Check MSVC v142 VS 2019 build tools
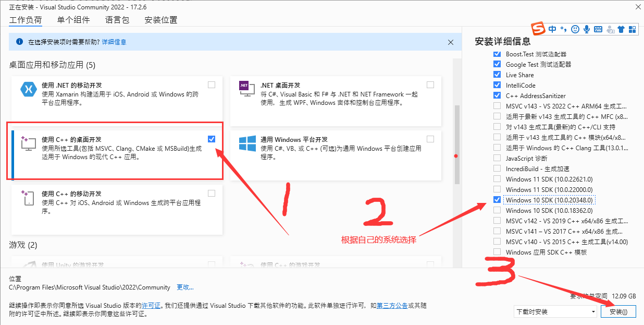Viewport: 644px width, 325px height. point(497,221)
